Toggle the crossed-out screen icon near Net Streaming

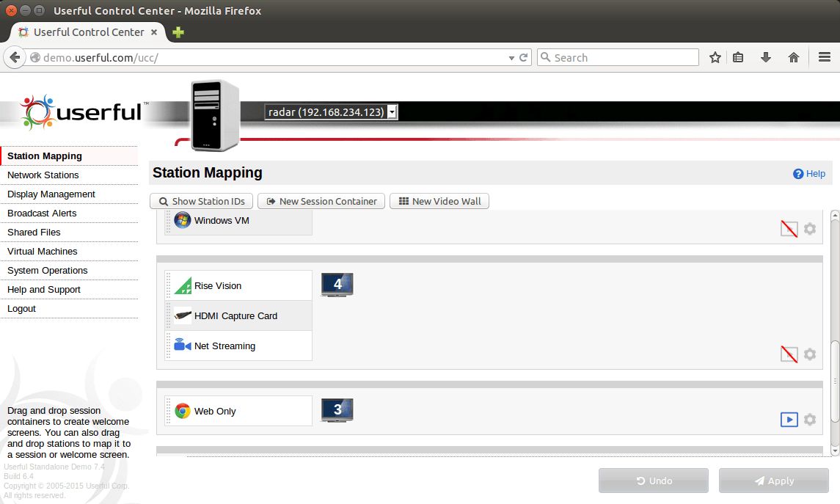[789, 354]
